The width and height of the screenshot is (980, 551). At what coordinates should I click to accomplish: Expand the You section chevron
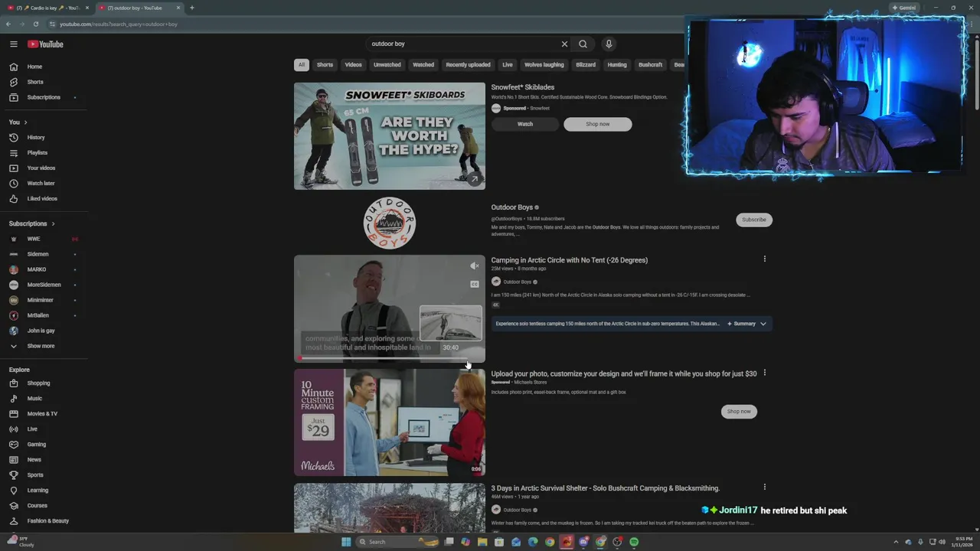pos(25,122)
